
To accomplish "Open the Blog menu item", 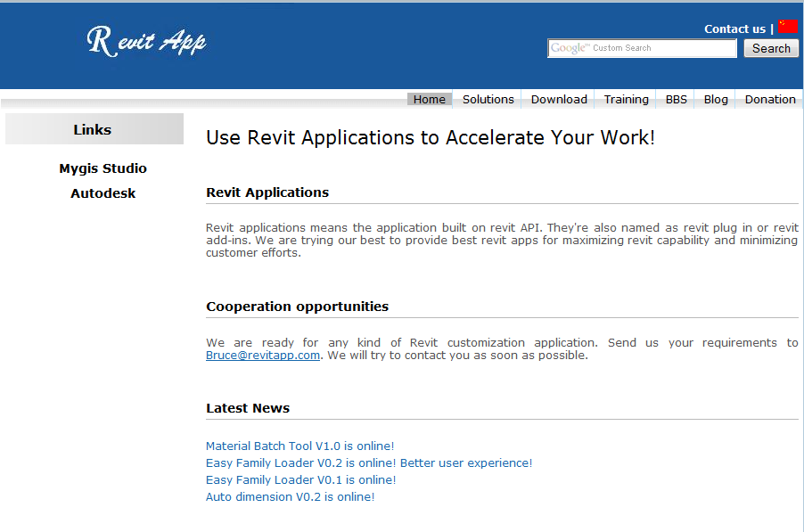I will [715, 99].
